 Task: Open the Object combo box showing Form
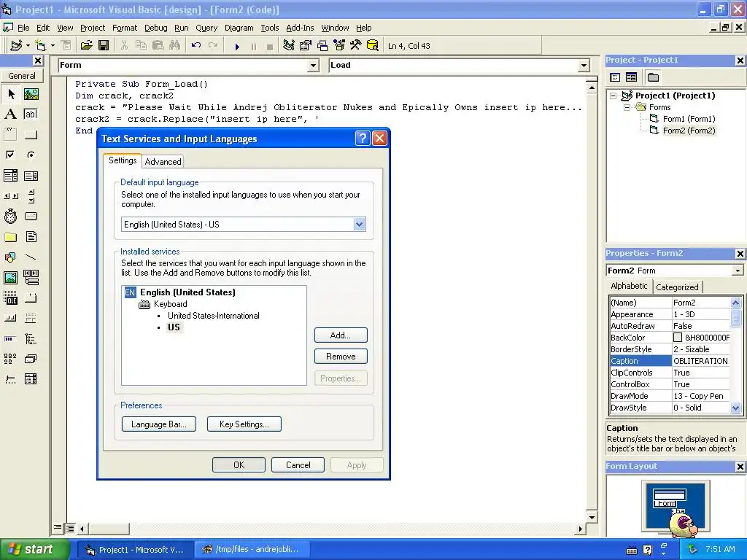(x=313, y=65)
